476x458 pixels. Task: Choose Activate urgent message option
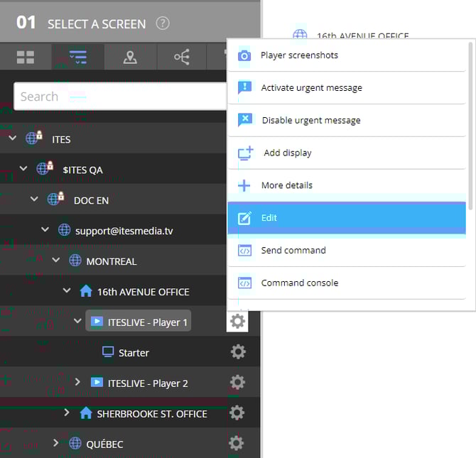point(311,88)
